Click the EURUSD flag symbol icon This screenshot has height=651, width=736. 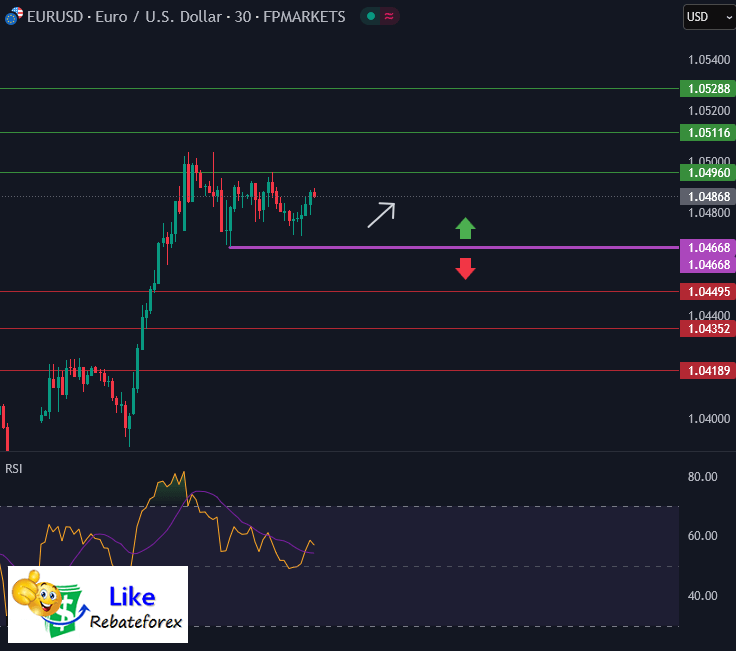[x=14, y=16]
